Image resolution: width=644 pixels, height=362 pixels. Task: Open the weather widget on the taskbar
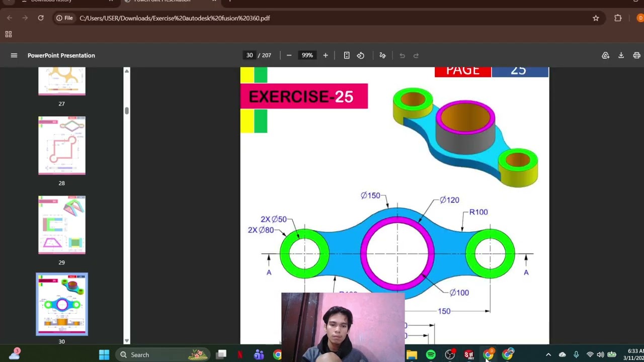(x=14, y=354)
